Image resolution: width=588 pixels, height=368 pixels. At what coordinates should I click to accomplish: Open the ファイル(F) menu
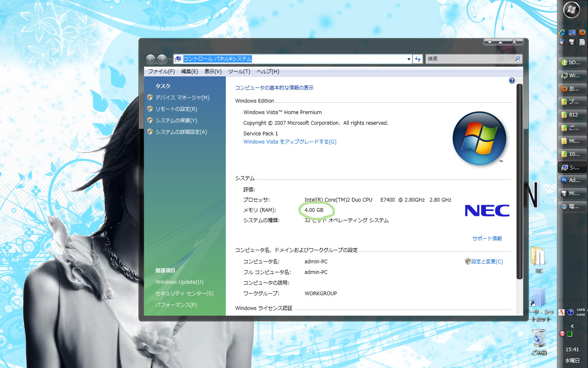tap(161, 72)
